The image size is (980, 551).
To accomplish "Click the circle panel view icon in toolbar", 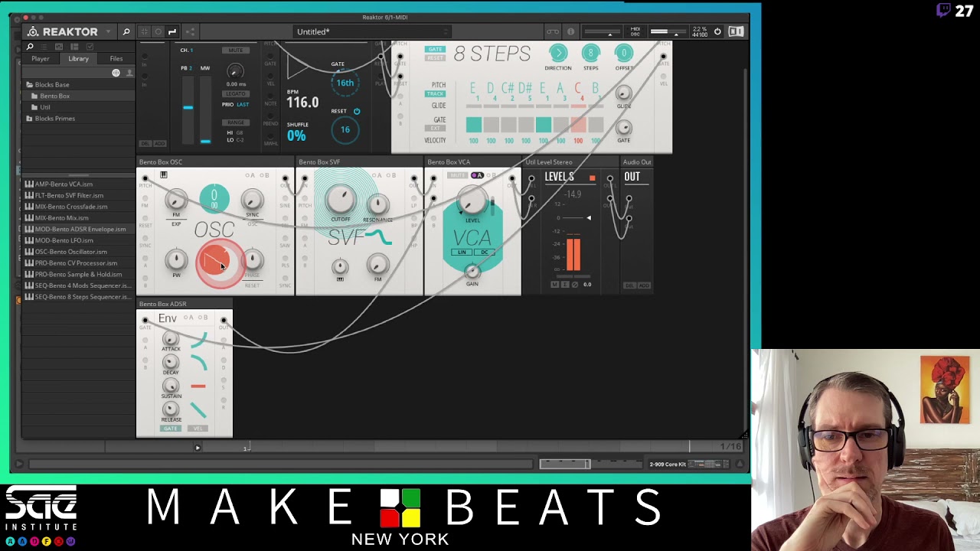I will [x=158, y=32].
